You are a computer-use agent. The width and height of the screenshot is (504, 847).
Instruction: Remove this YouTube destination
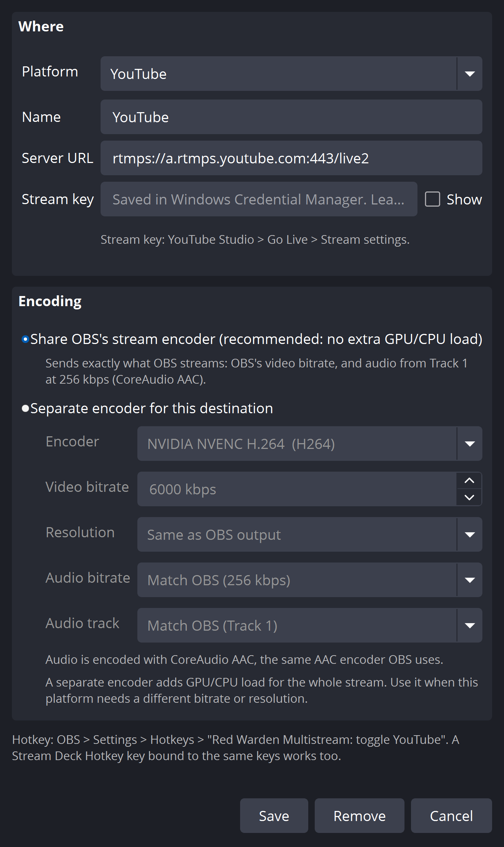coord(359,816)
